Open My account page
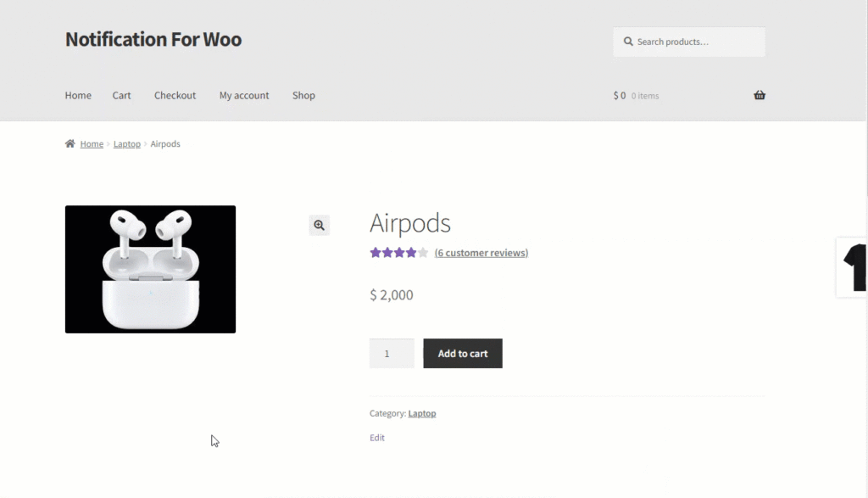This screenshot has height=498, width=868. pyautogui.click(x=244, y=95)
